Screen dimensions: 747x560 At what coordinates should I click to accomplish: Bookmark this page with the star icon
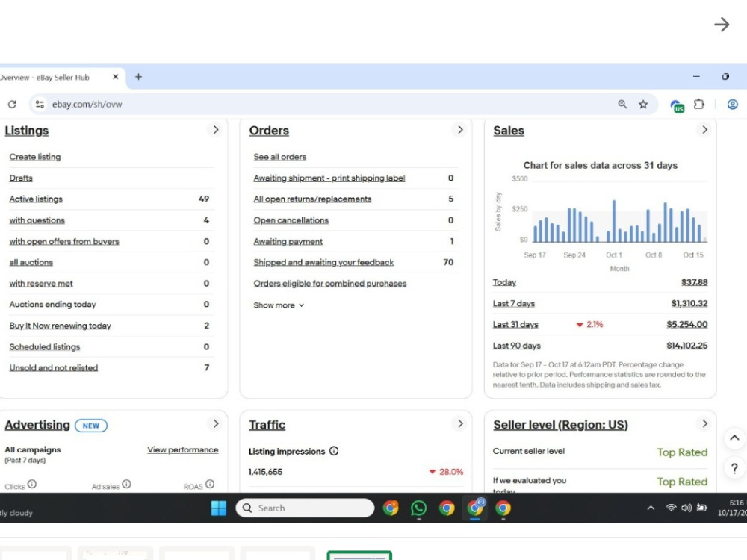pyautogui.click(x=643, y=104)
